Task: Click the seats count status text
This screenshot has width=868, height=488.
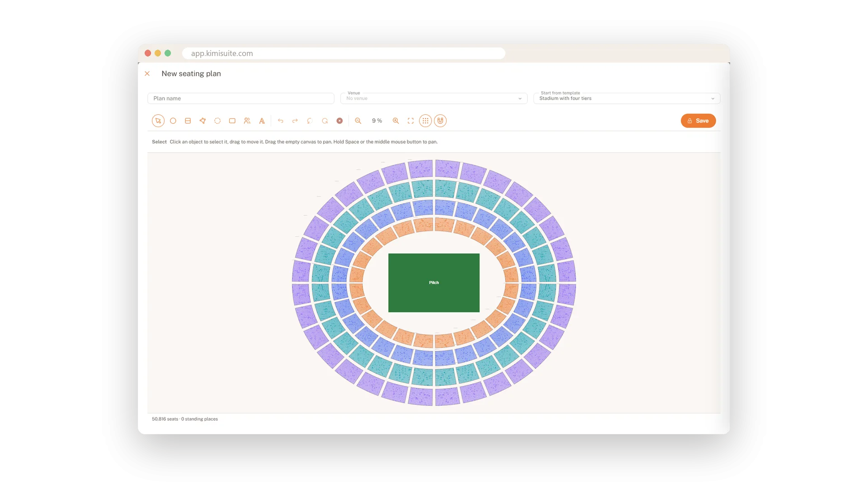Action: [x=185, y=419]
